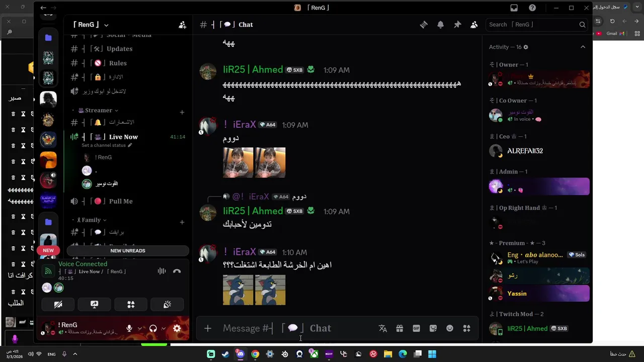
Task: Open the Threads panel icon
Action: click(424, 25)
